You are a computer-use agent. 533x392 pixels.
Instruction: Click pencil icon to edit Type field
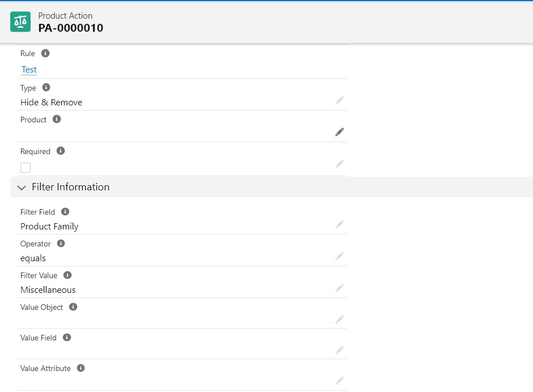click(339, 100)
